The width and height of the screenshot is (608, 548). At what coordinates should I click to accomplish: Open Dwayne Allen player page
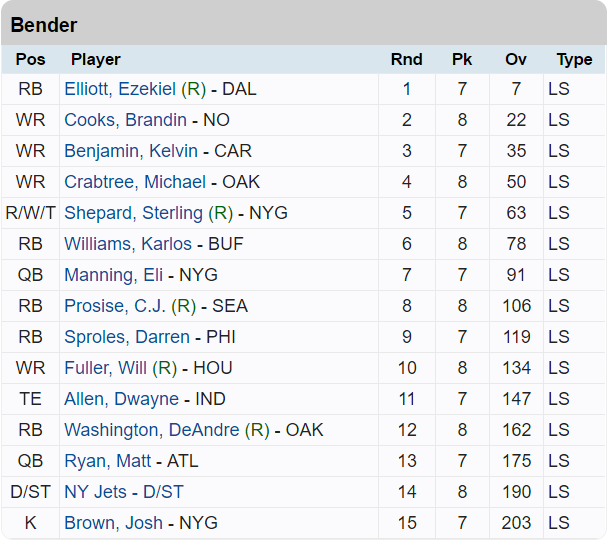(121, 399)
